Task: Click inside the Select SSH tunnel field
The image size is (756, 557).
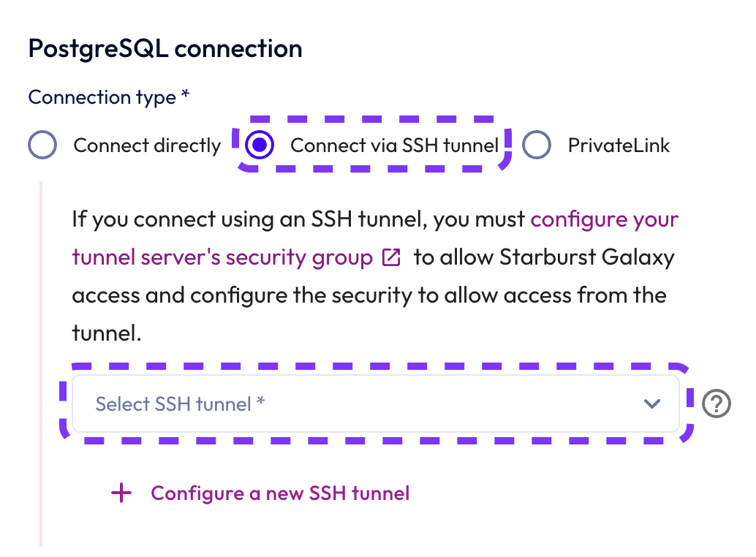Action: 292,403
